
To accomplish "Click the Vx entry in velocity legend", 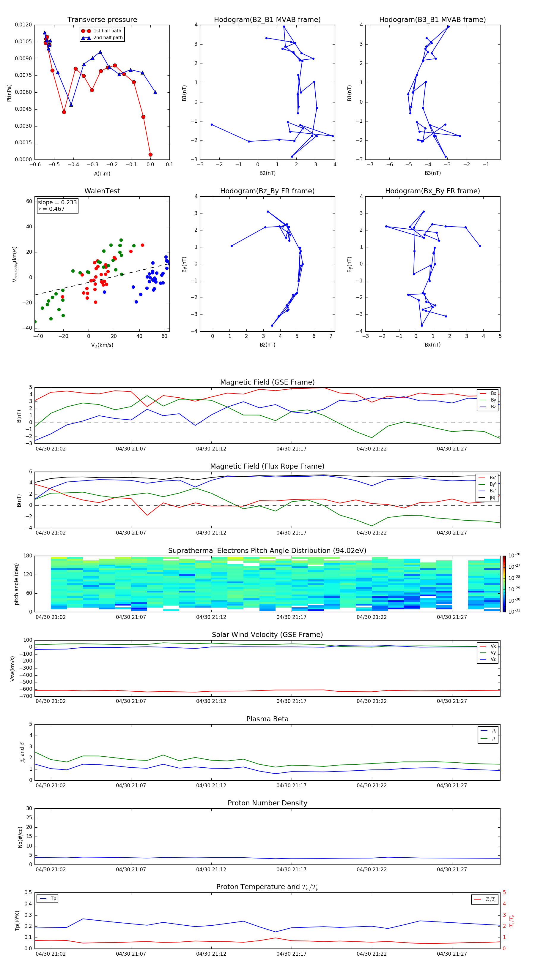I will coord(488,646).
